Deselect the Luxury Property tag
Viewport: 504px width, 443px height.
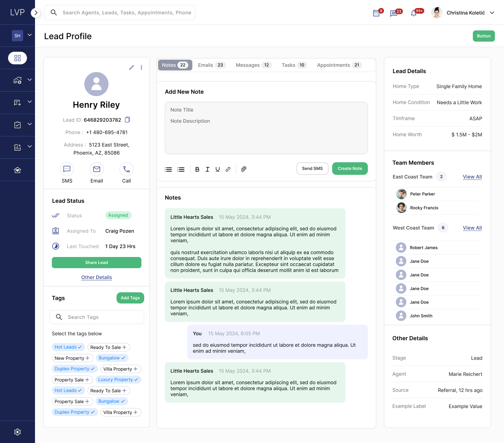click(118, 380)
